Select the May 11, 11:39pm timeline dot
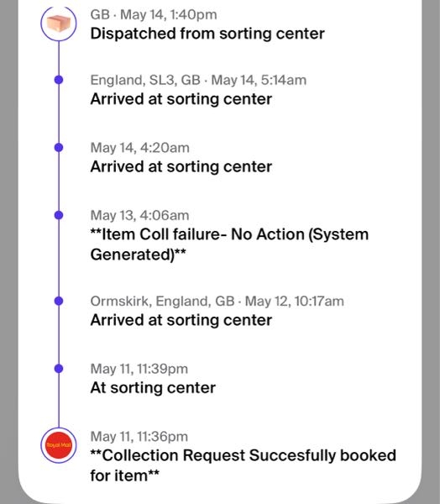The image size is (440, 504). 59,369
